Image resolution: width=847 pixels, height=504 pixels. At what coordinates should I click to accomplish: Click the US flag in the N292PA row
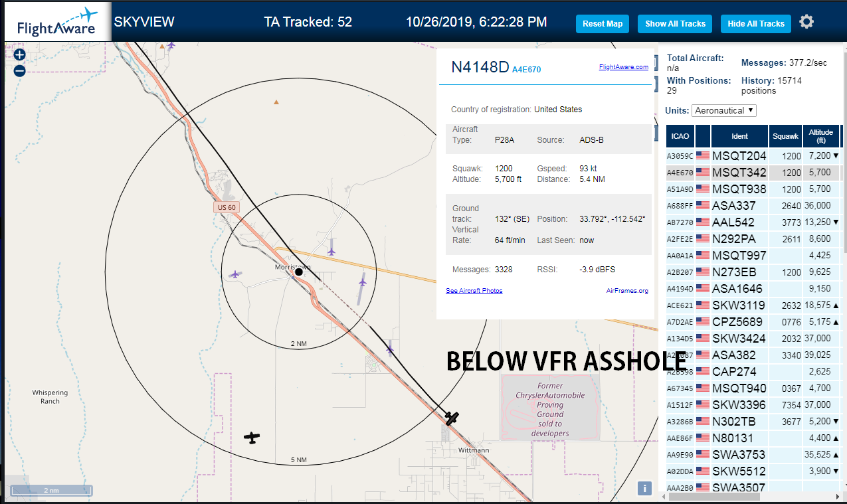pyautogui.click(x=703, y=238)
